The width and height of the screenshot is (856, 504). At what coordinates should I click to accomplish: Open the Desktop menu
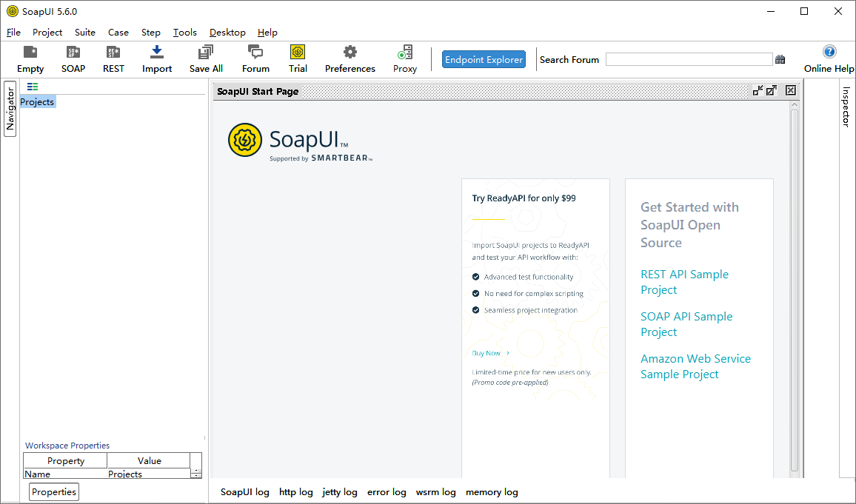point(227,32)
